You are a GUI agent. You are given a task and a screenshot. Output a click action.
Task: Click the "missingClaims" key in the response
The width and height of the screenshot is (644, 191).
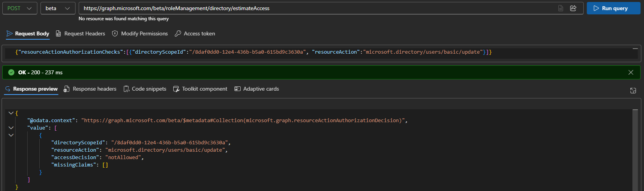tap(74, 165)
